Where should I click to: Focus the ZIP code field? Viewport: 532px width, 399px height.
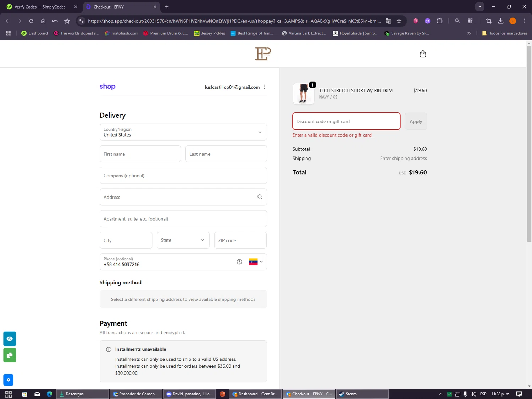pyautogui.click(x=240, y=240)
